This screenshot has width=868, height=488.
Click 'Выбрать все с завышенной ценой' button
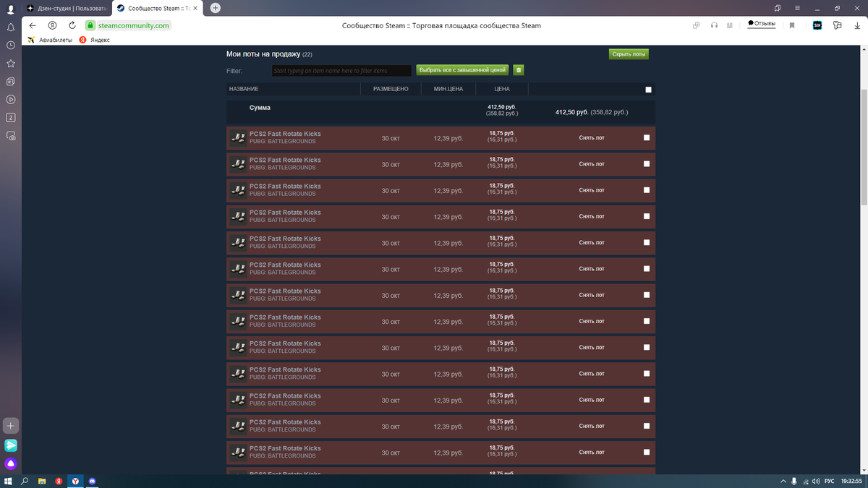461,70
